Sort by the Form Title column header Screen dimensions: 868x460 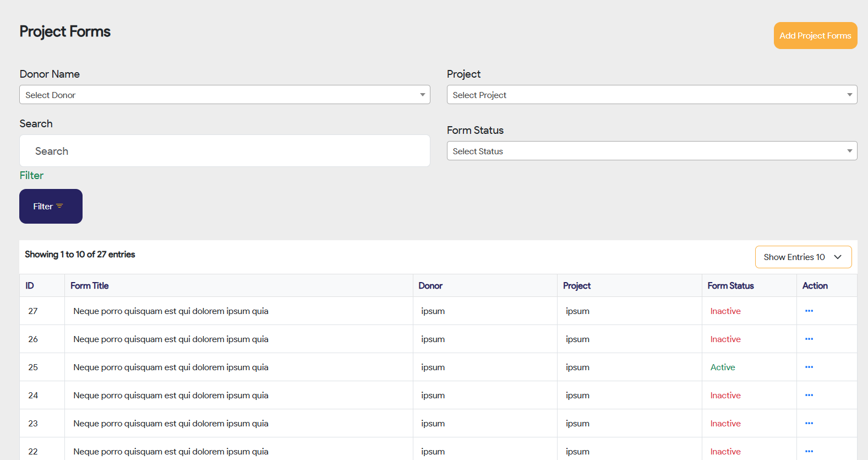(x=90, y=286)
